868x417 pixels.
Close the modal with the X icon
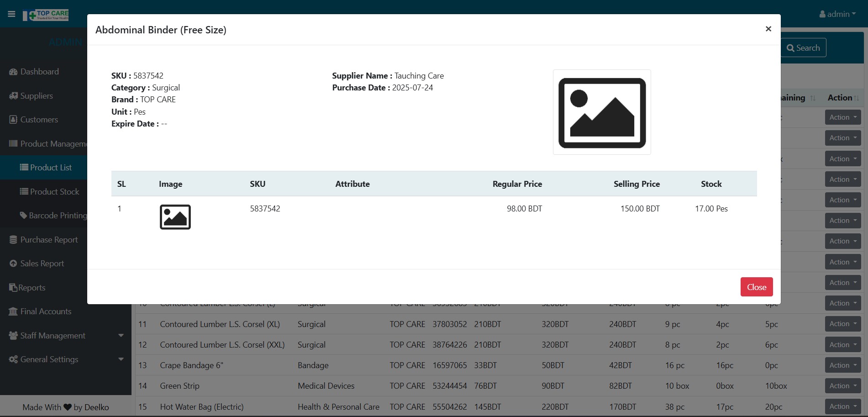[x=768, y=29]
